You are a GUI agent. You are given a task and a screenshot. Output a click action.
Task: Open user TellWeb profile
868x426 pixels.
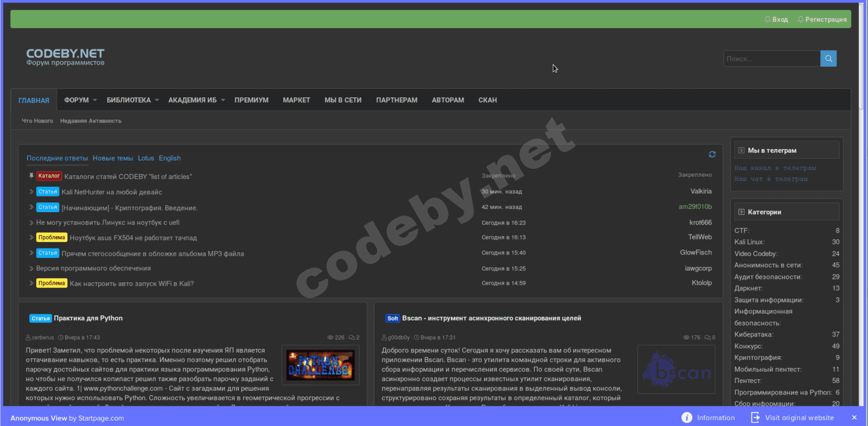tap(700, 237)
